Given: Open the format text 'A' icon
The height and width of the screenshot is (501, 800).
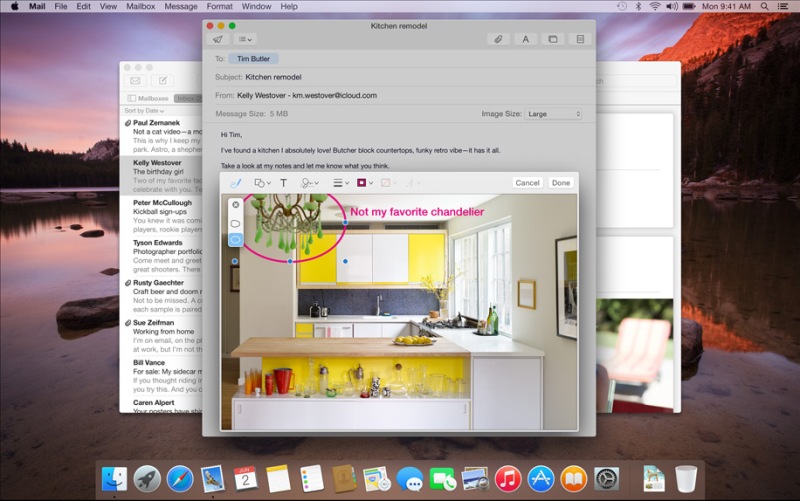Looking at the screenshot, I should (526, 39).
